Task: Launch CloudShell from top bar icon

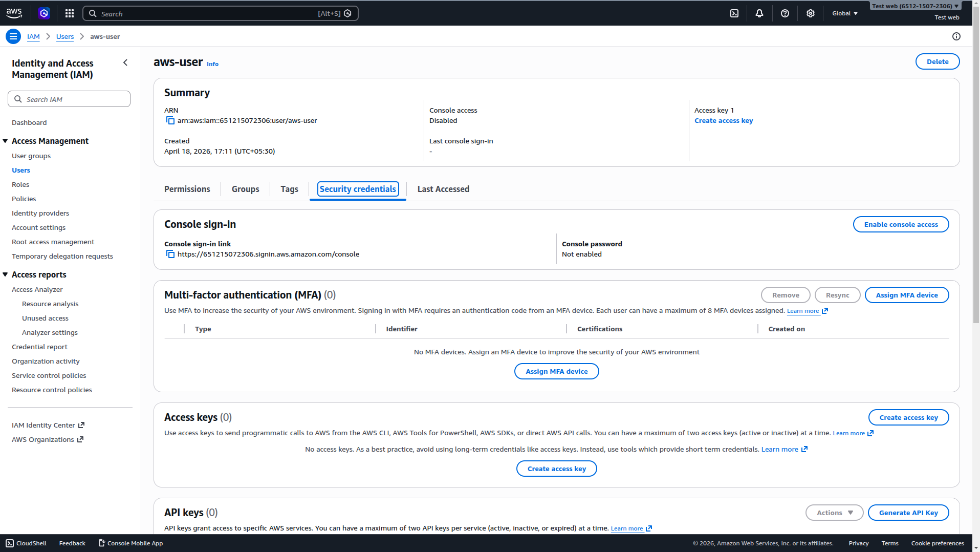Action: (734, 13)
